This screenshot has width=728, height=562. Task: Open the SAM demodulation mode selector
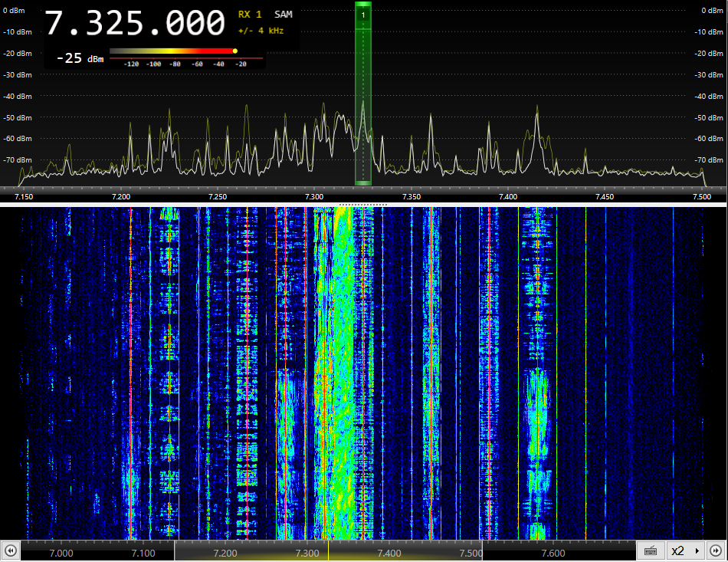point(284,15)
